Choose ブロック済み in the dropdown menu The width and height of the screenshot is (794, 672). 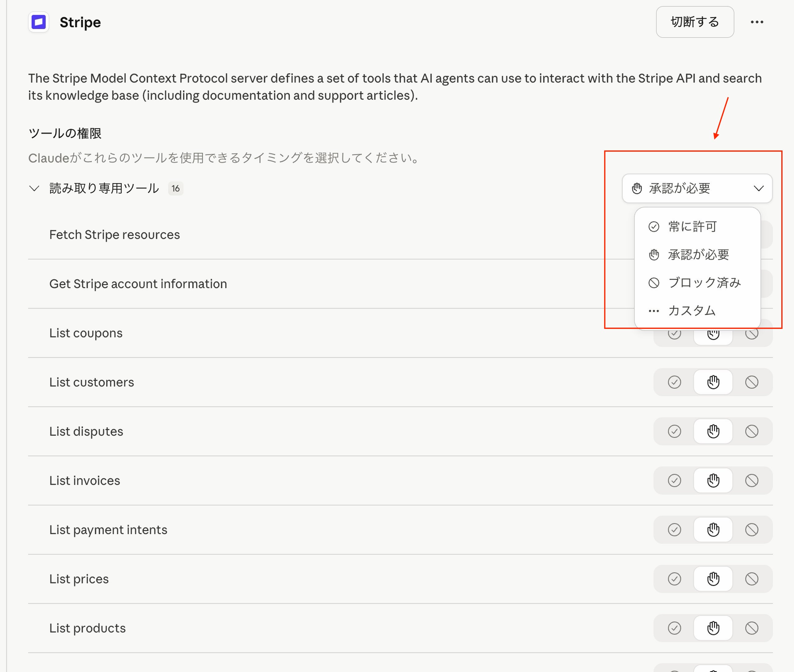tap(704, 283)
